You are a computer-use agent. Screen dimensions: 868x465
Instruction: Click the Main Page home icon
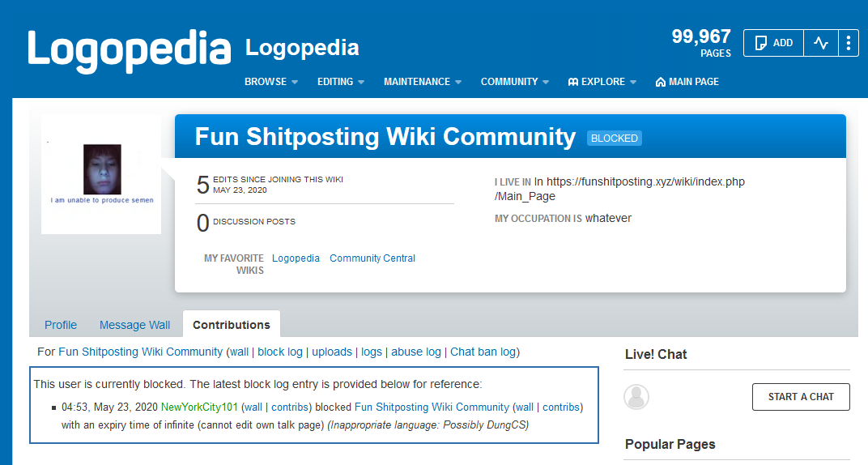tap(661, 82)
